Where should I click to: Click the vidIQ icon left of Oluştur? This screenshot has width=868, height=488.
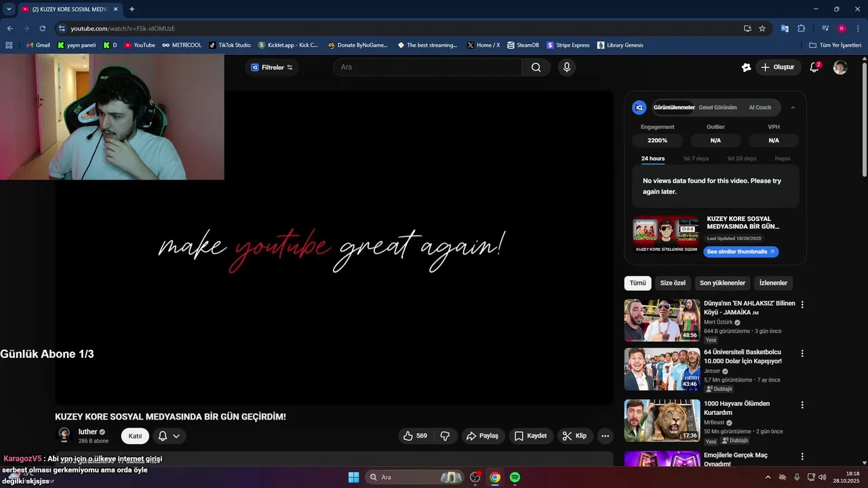tap(746, 67)
